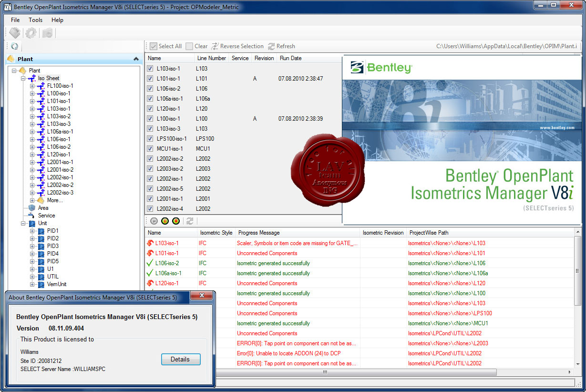Click the Refresh list icon

pyautogui.click(x=271, y=46)
